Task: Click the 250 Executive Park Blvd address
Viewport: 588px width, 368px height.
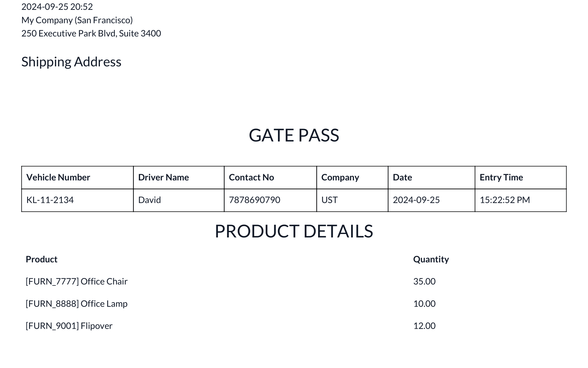Action: point(91,33)
